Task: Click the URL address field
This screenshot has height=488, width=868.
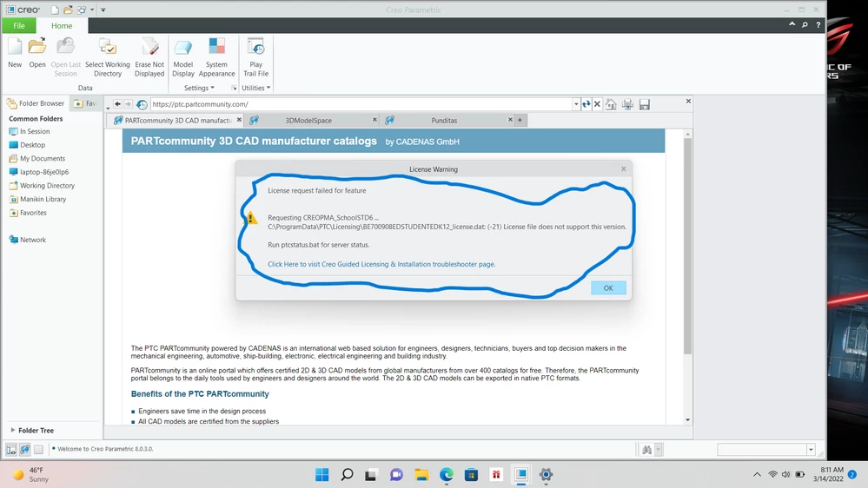Action: pyautogui.click(x=361, y=104)
